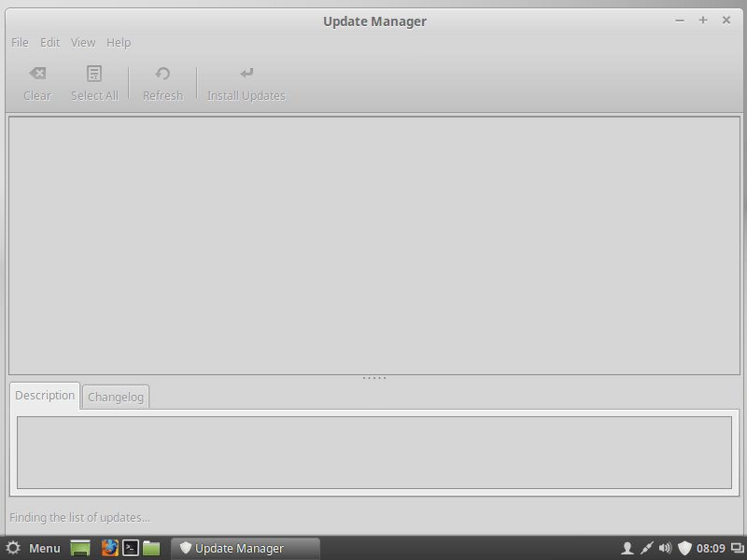Click the show desktop icon in taskbar
This screenshot has height=560, width=747.
[80, 548]
